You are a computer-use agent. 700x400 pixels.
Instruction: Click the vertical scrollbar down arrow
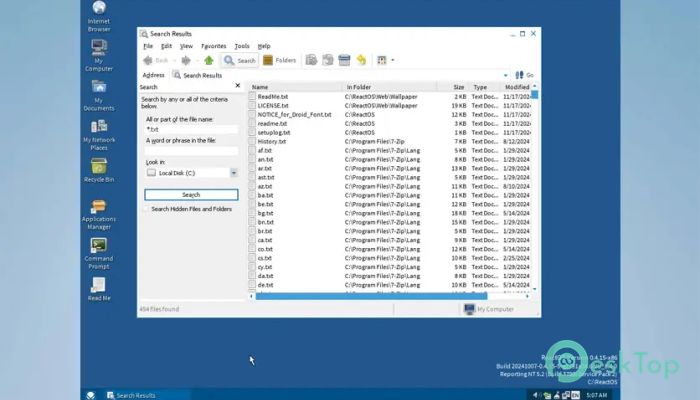coord(534,289)
